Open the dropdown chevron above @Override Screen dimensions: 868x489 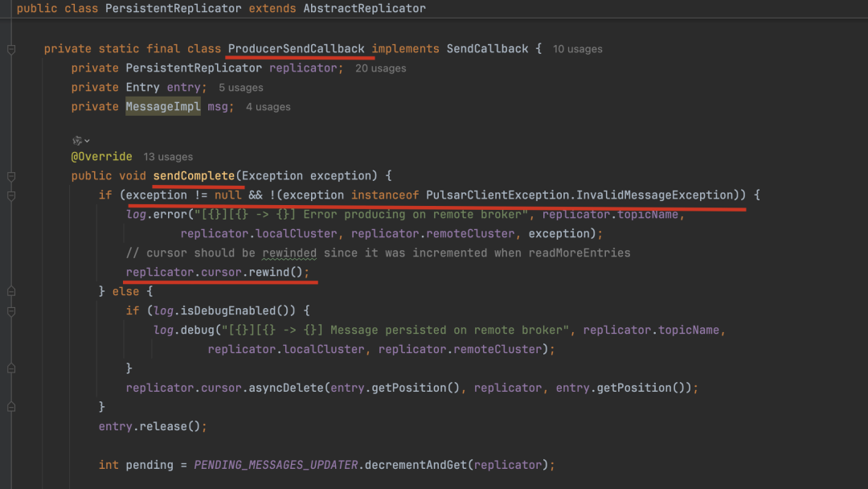(87, 142)
